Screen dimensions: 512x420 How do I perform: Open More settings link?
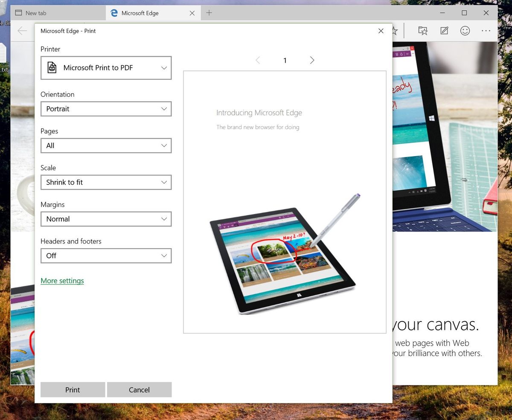point(62,281)
